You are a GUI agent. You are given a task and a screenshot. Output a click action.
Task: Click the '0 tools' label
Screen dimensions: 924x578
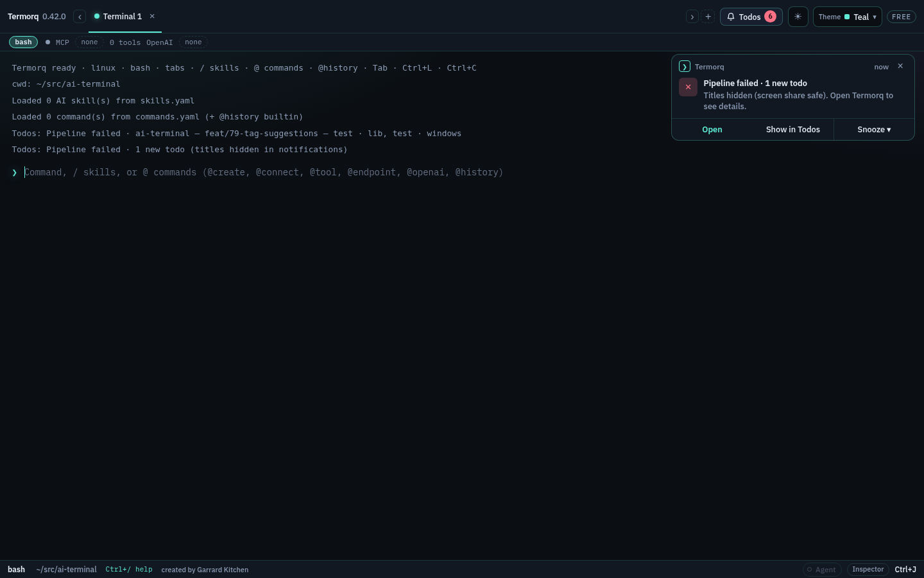pos(125,42)
